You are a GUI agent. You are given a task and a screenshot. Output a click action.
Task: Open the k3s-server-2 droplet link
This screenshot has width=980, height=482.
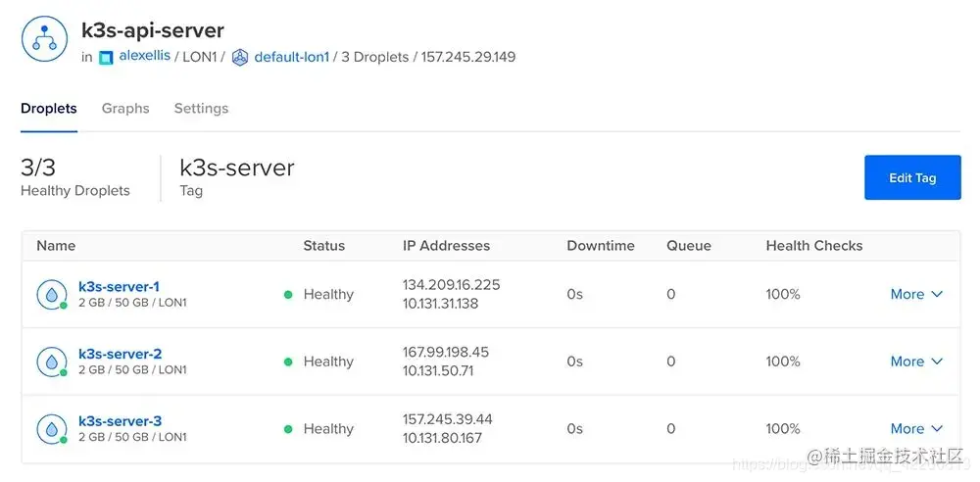point(120,354)
